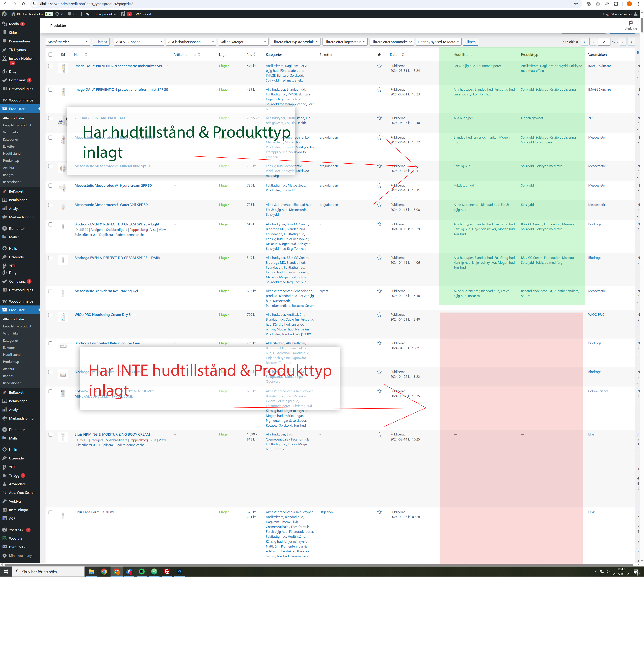The width and height of the screenshot is (644, 671).
Task: Open WP Rocket in the admin bar
Action: pyautogui.click(x=143, y=14)
